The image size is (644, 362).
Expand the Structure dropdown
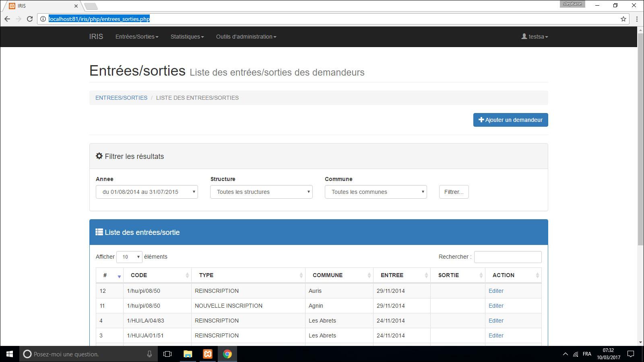(x=261, y=192)
